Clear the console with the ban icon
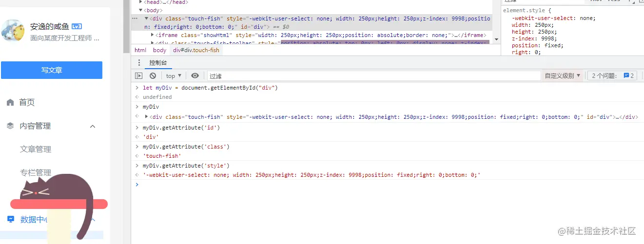Viewport: 644px width, 244px height. click(153, 75)
